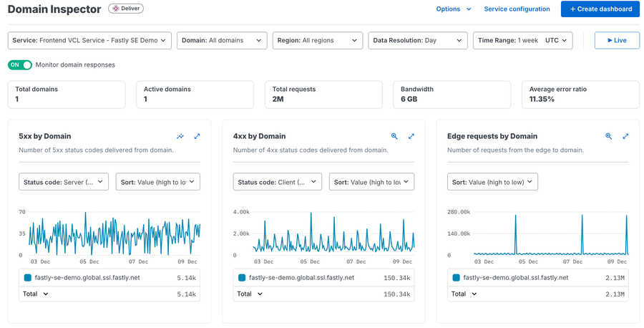Expand the 4xx by Domain chart fullscreen

[x=411, y=136]
